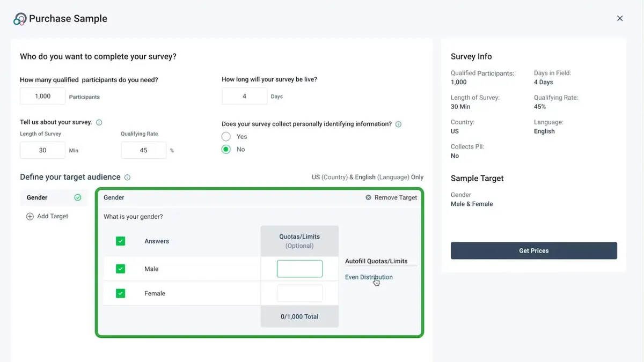Click the Add Target plus icon

(x=30, y=216)
